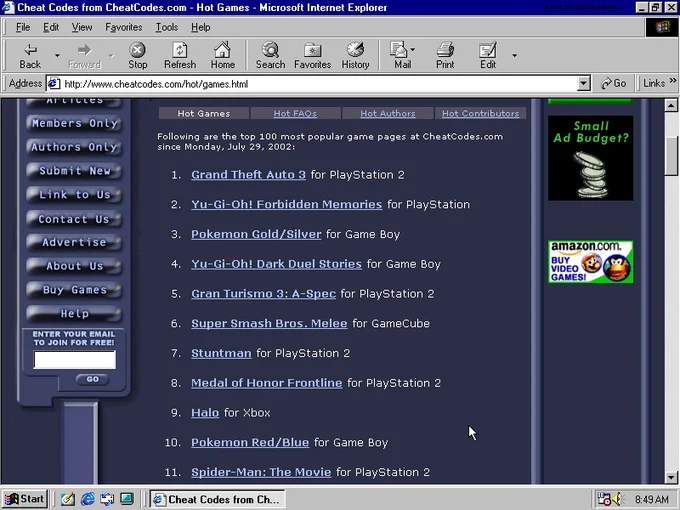Switch to the Hot Authors tab

(388, 113)
